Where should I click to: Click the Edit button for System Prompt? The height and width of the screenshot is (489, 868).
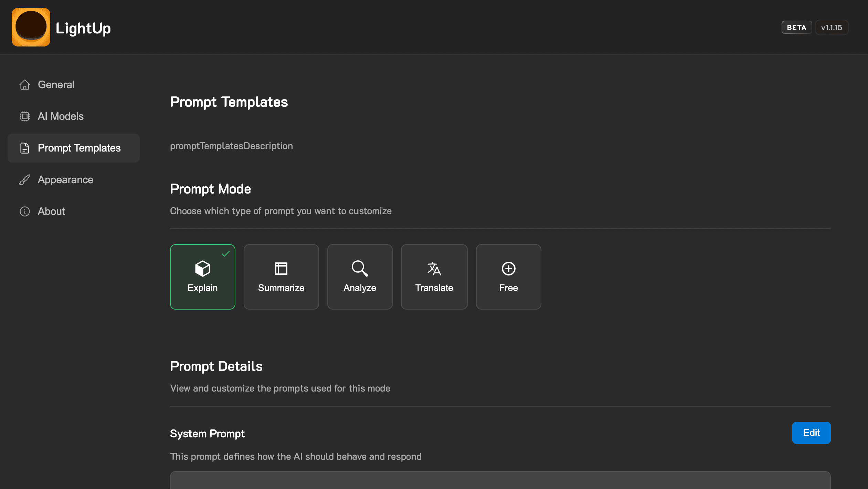811,433
